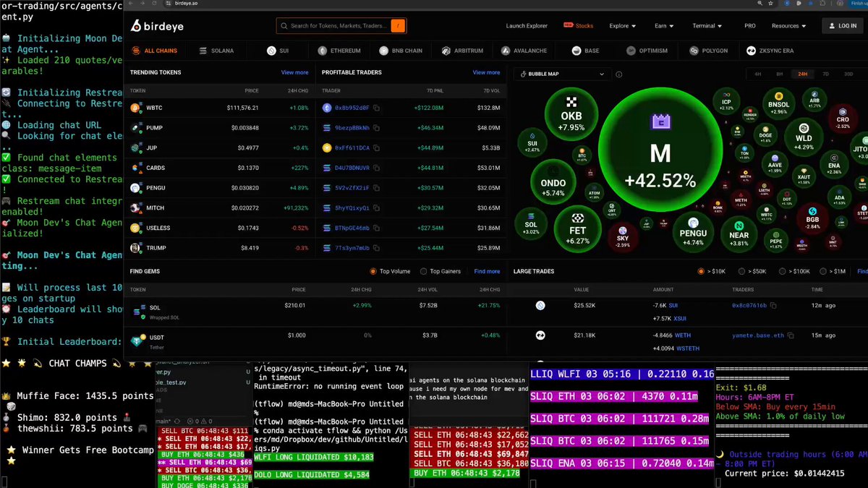The image size is (868, 488).
Task: Switch to the Solana chain tab
Action: [216, 51]
